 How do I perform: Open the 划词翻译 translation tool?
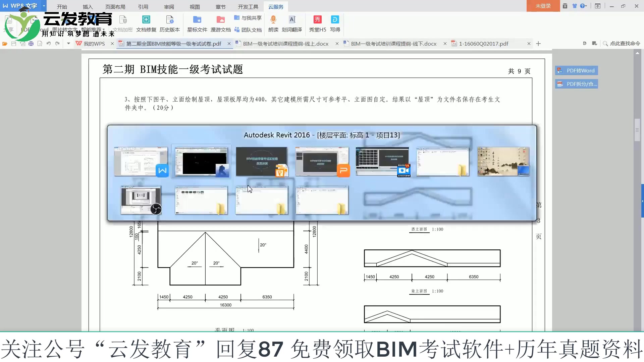point(292,23)
